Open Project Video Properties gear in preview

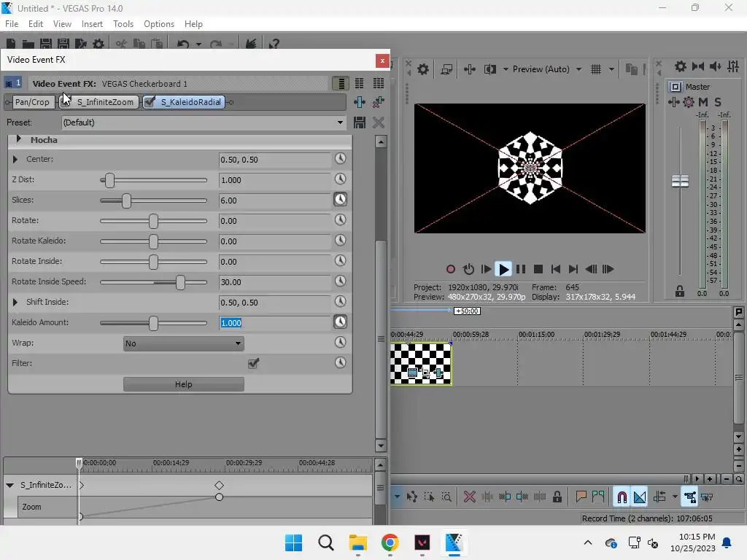point(423,69)
